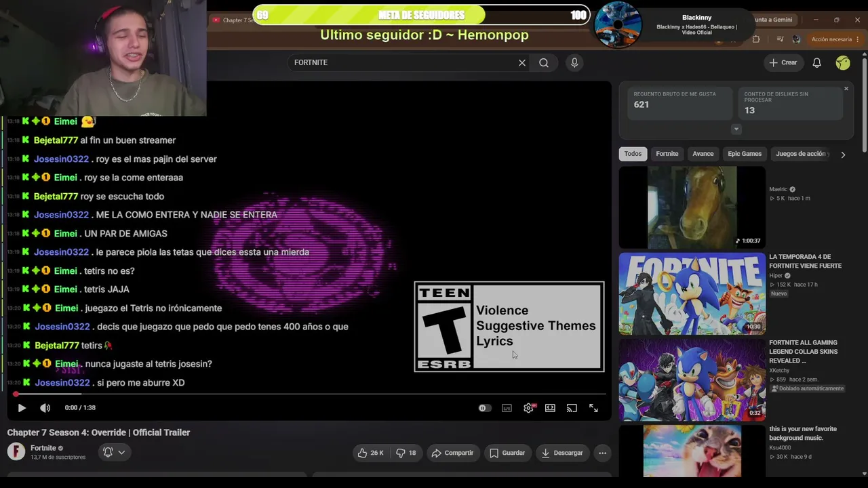Viewport: 868px width, 488px height.
Task: Visit the XKetchy channel
Action: (x=779, y=371)
